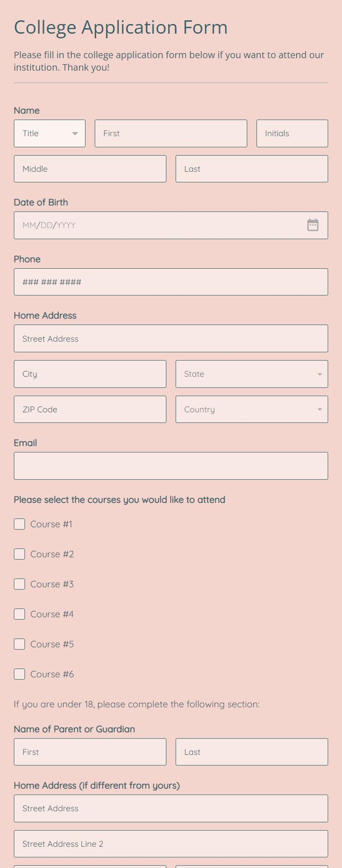Click the Email input field

click(171, 465)
